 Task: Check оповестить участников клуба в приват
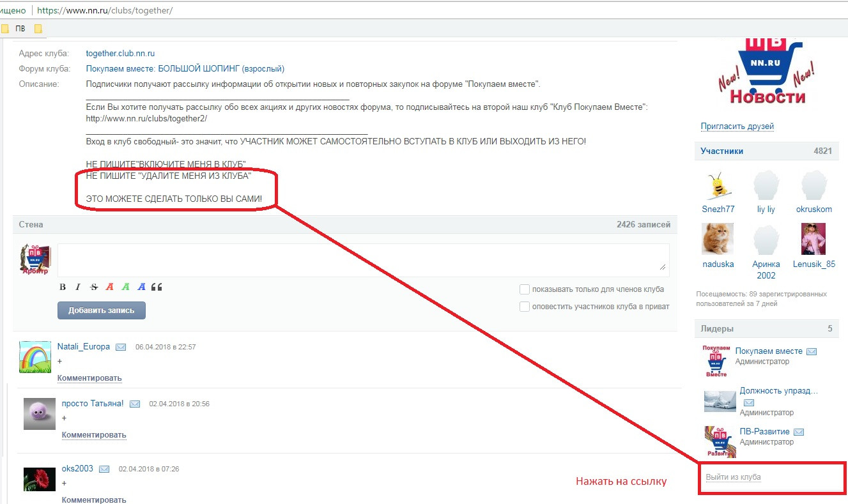[525, 307]
